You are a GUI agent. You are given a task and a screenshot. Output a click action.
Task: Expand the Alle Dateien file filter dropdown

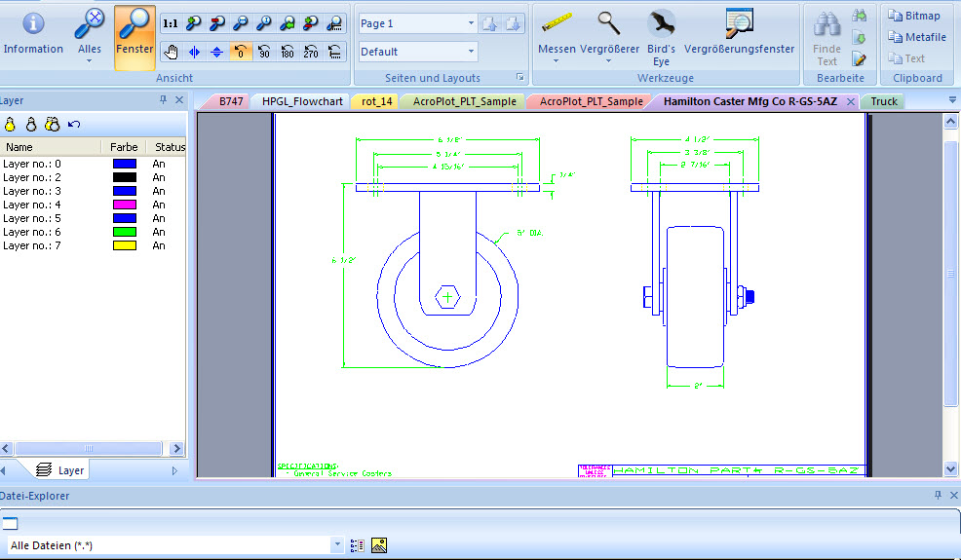coord(337,545)
